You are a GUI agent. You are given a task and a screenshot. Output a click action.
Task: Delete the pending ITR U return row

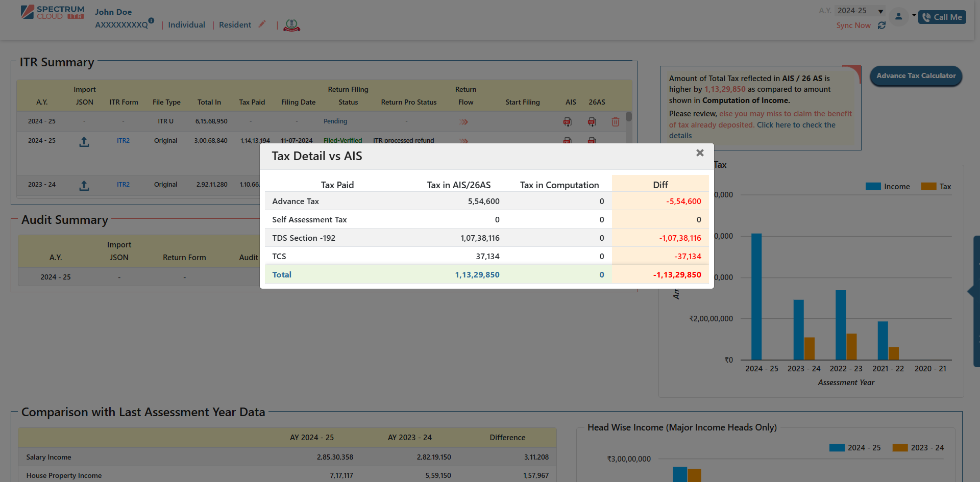[615, 122]
